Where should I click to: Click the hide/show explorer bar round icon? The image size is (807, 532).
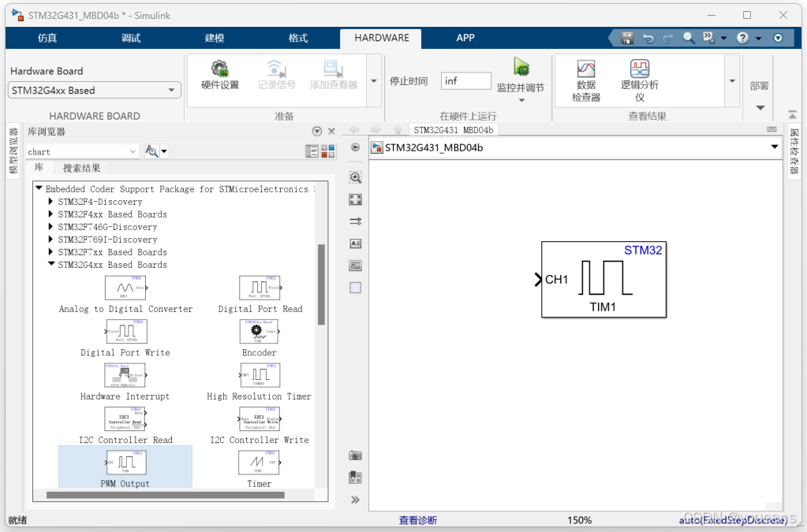(355, 147)
